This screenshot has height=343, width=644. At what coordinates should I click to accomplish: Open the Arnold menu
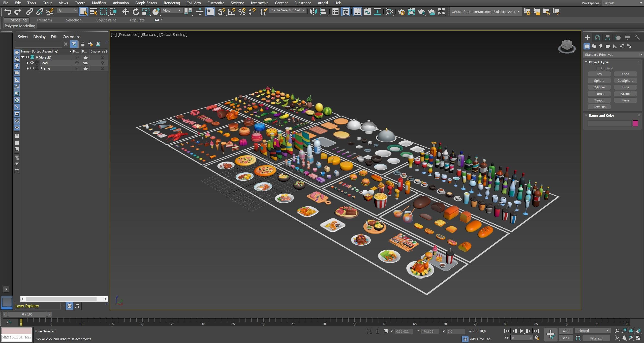[x=323, y=3]
